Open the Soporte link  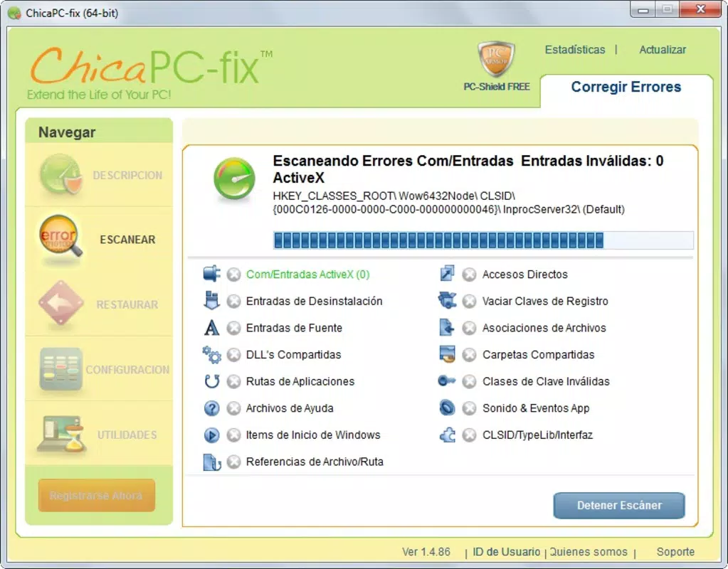675,552
